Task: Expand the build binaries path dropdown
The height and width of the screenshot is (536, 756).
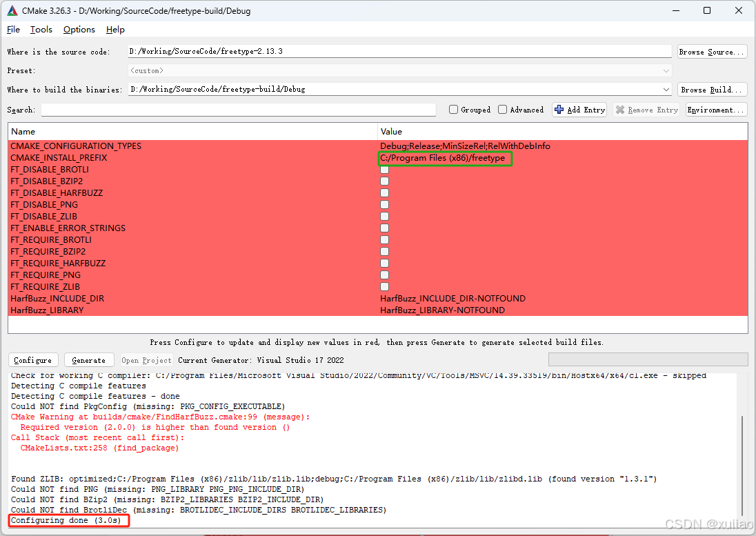Action: [665, 89]
